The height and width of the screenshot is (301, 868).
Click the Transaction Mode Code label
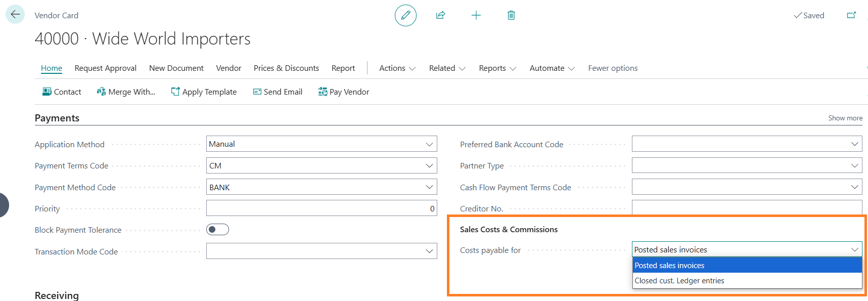[76, 251]
